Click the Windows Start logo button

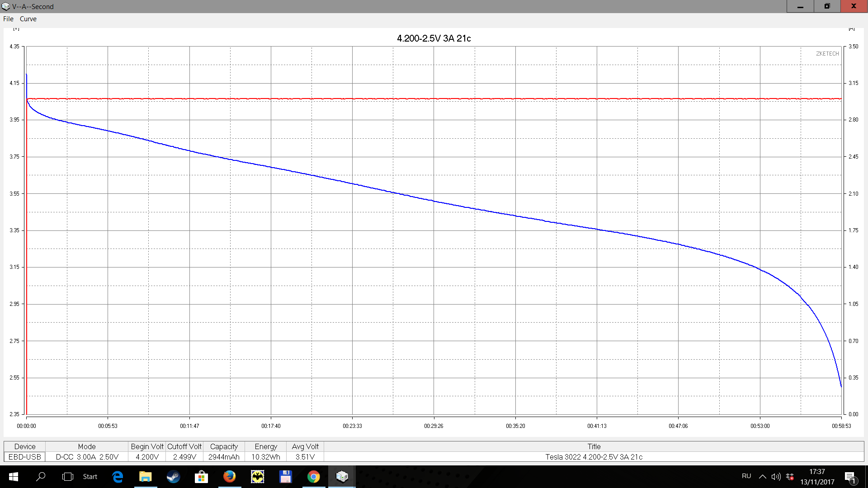(x=13, y=477)
